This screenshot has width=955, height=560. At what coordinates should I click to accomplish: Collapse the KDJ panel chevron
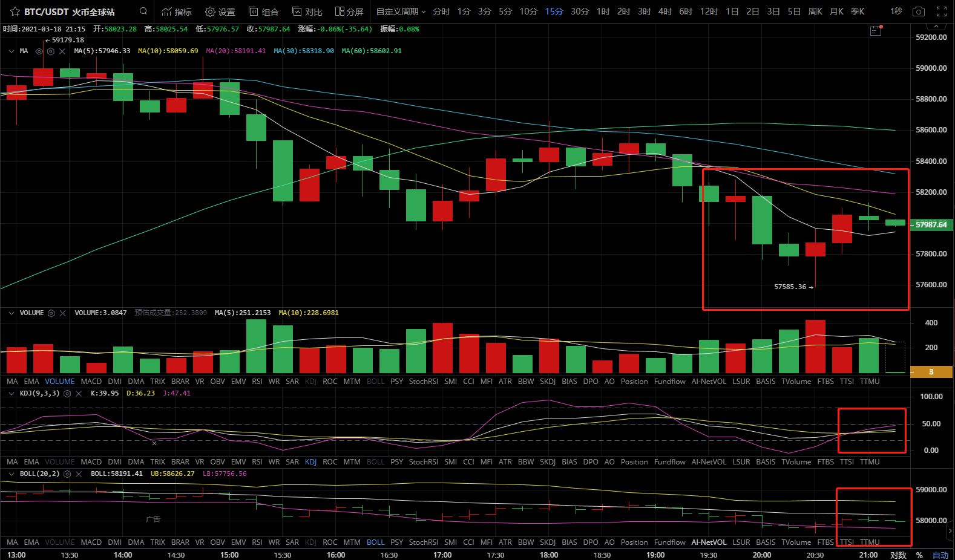click(x=11, y=394)
